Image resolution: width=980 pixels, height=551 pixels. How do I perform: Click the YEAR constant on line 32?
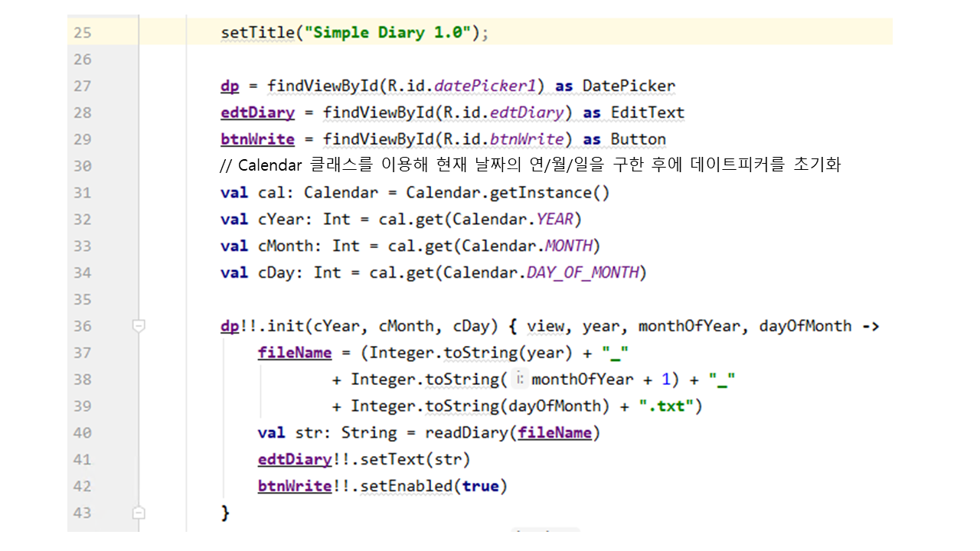coord(554,220)
